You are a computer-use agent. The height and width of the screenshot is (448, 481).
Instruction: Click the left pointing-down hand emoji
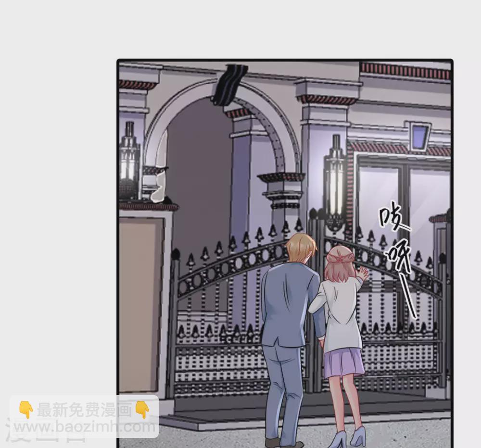pyautogui.click(x=26, y=410)
